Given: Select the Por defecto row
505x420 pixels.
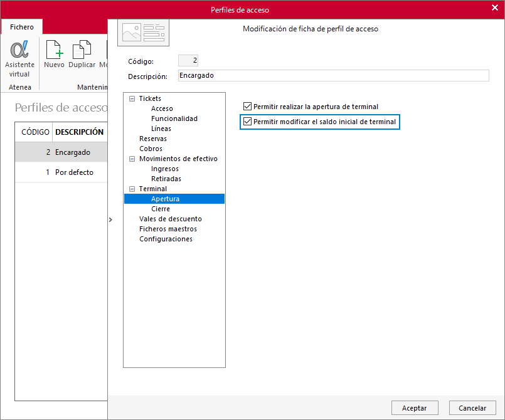Looking at the screenshot, I should tap(61, 172).
